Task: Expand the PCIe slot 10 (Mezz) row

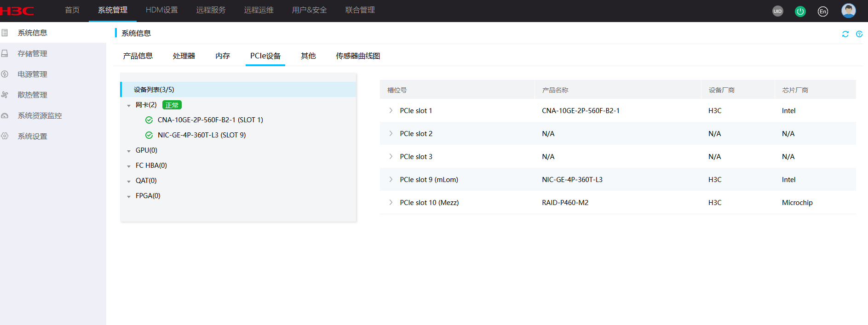Action: 391,202
